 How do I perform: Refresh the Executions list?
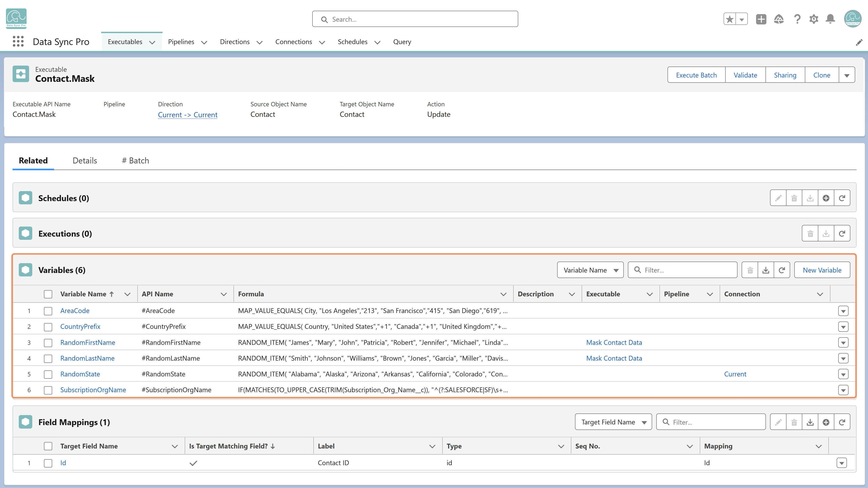[x=842, y=233]
